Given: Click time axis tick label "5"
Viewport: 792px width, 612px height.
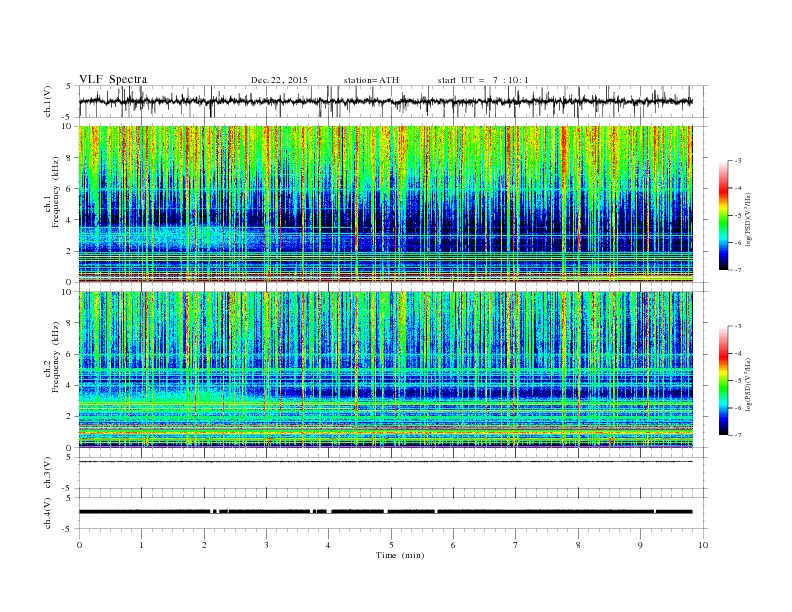Looking at the screenshot, I should [391, 545].
